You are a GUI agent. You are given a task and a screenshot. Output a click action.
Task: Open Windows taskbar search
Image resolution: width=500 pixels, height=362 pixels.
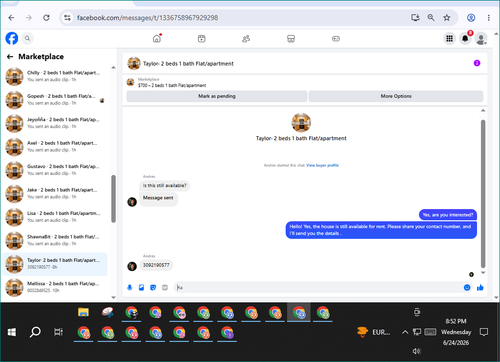35,332
